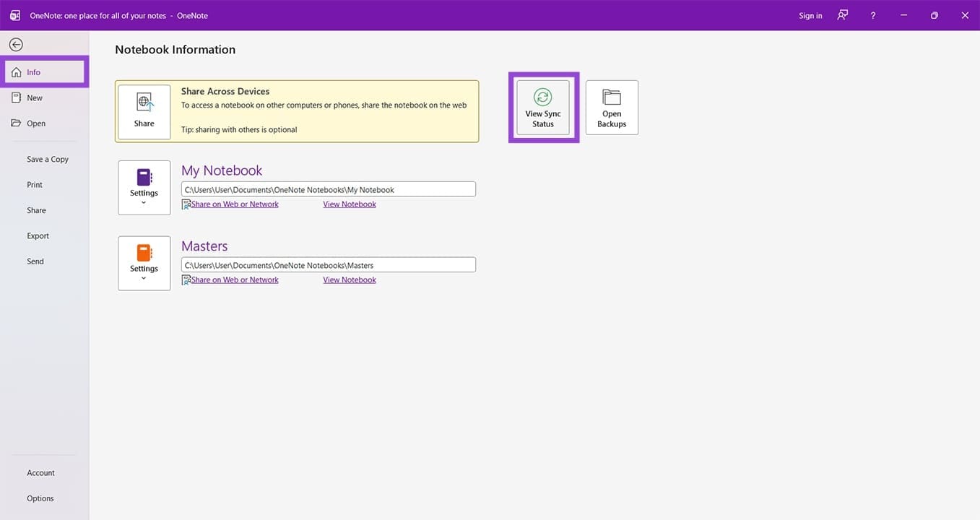Open the OneNote app icon in title bar
The width and height of the screenshot is (980, 520).
tap(14, 14)
